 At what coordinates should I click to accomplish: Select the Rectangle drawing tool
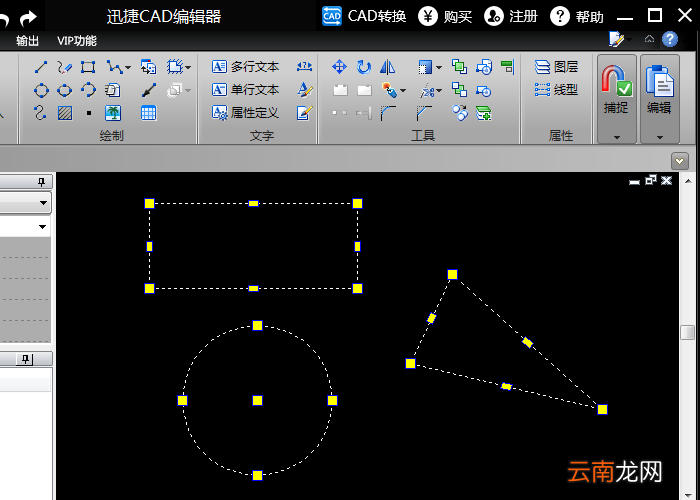[x=88, y=67]
